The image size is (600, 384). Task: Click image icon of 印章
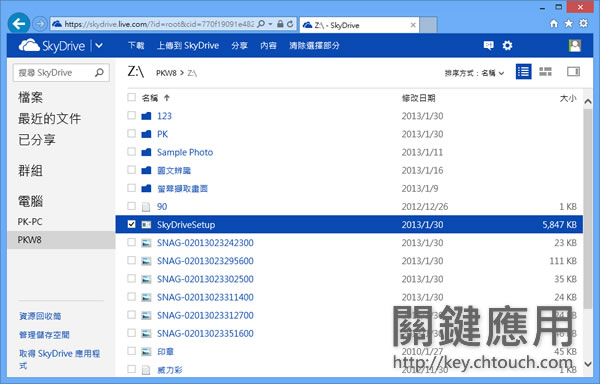(146, 351)
